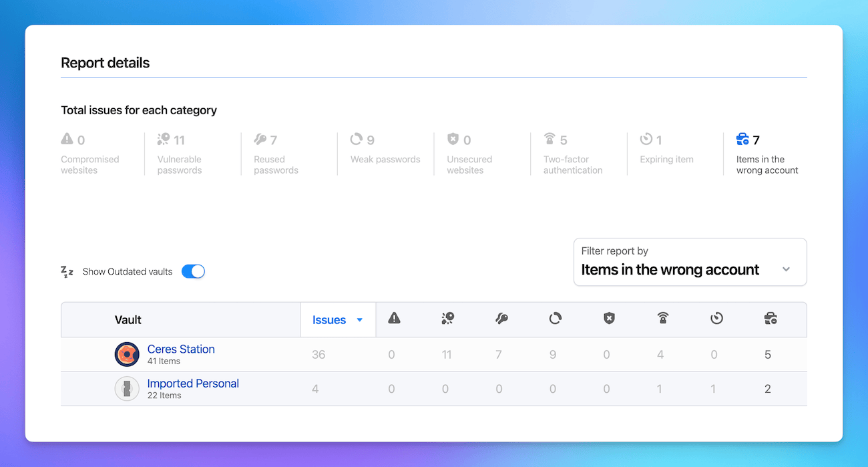Select the unsecured websites shield column header
868x467 pixels.
[x=609, y=319]
